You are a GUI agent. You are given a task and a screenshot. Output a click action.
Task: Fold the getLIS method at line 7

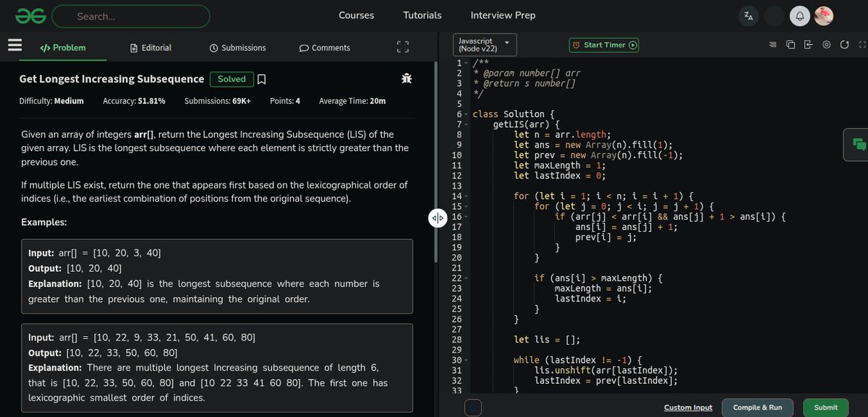click(466, 124)
